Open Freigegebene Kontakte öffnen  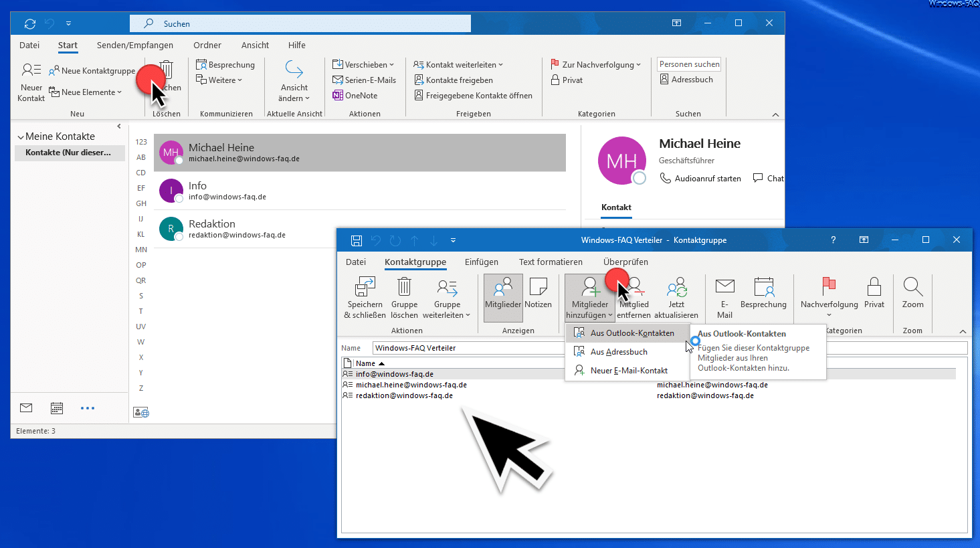[473, 96]
